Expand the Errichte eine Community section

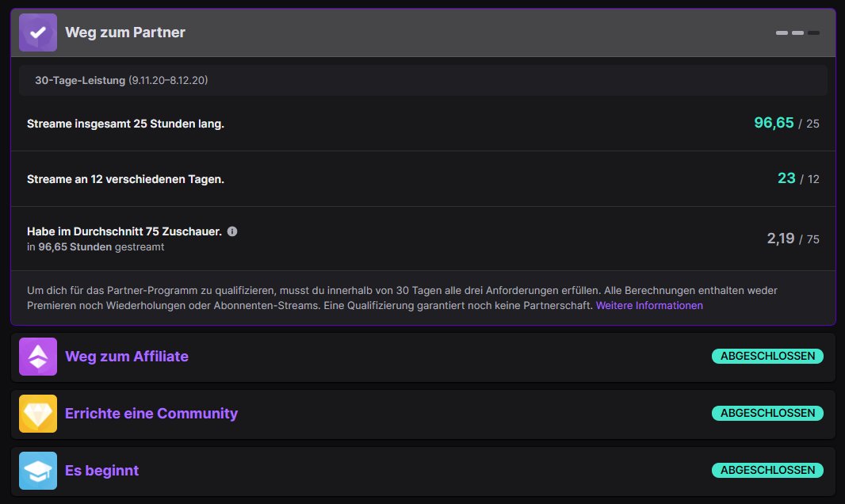[423, 414]
